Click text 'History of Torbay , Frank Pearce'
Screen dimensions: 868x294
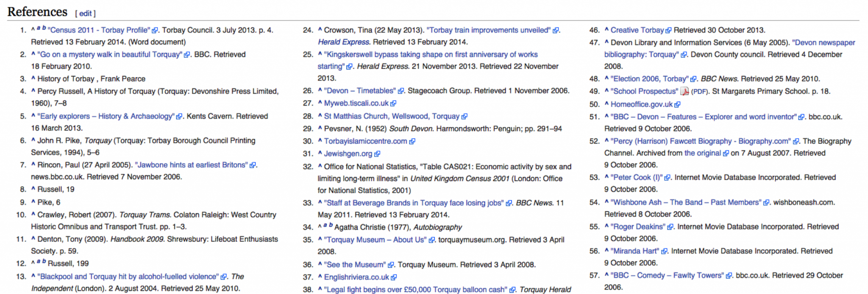click(x=91, y=79)
